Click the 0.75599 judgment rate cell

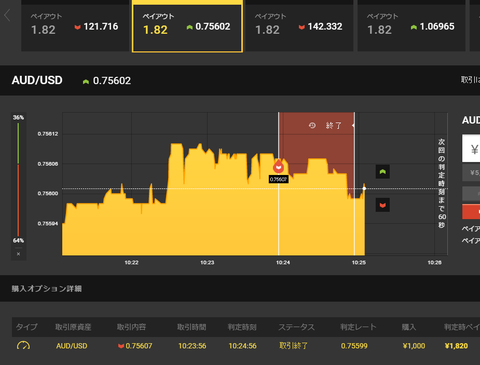point(354,346)
